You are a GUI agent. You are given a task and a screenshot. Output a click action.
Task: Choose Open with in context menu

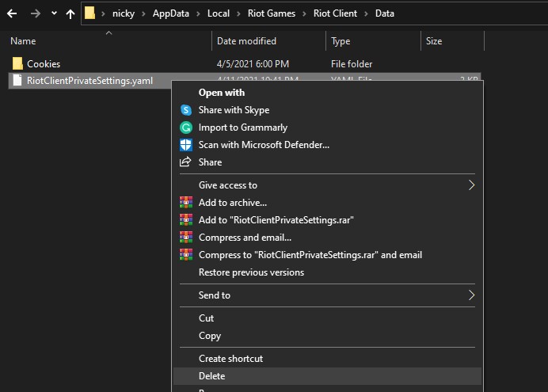coord(222,93)
